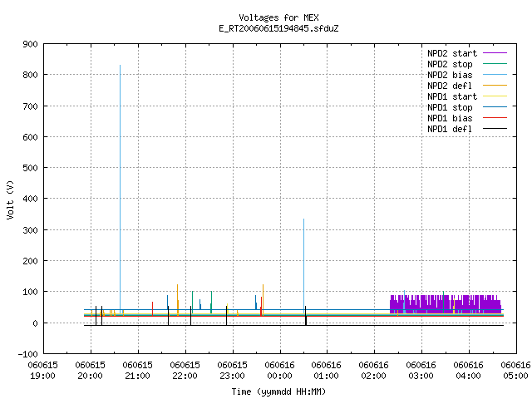
Task: Click the light blue NPD2 bias swatch
Action: pos(495,75)
